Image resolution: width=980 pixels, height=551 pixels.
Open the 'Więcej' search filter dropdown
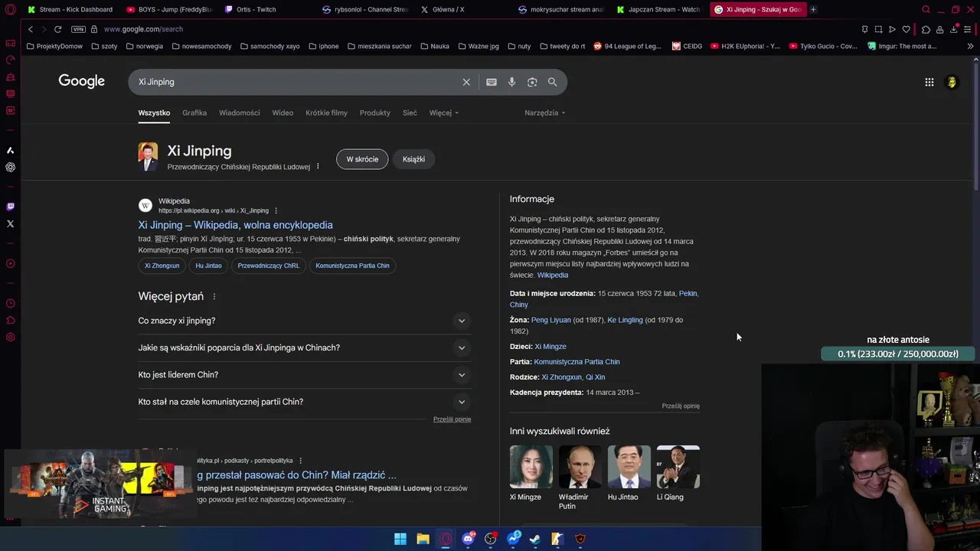pos(444,112)
